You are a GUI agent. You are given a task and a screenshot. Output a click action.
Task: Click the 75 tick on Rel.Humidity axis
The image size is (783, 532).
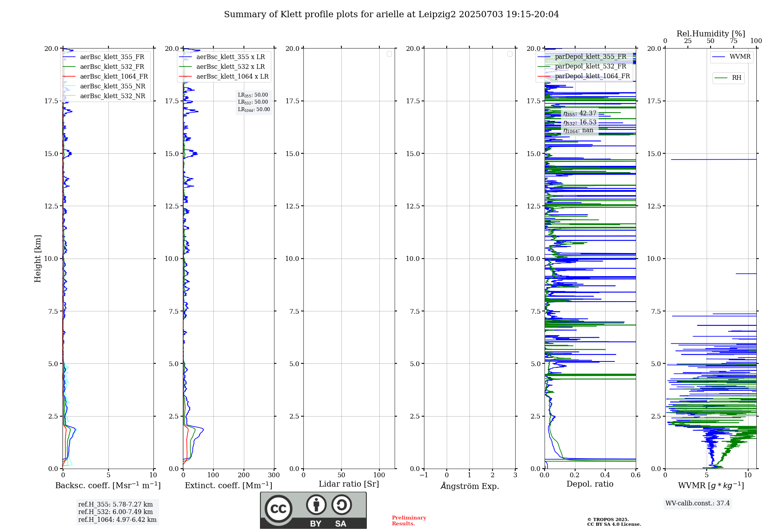click(734, 41)
